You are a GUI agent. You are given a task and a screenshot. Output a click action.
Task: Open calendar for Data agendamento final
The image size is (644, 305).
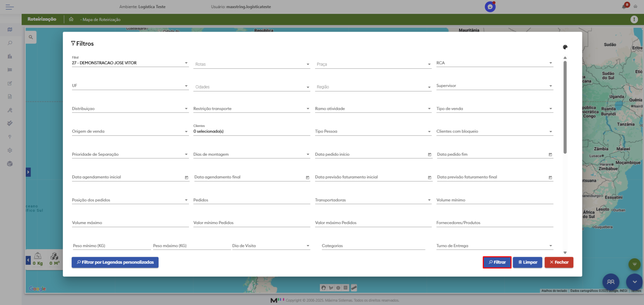click(x=307, y=177)
